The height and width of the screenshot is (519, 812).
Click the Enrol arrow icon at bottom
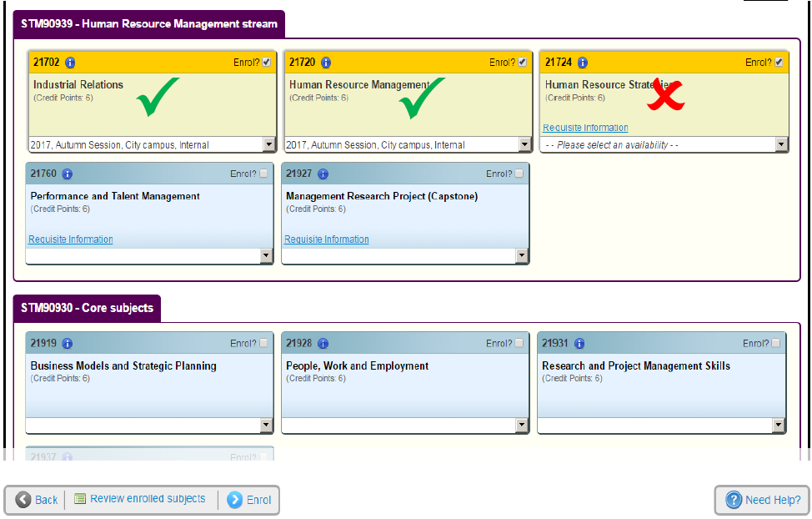[234, 500]
